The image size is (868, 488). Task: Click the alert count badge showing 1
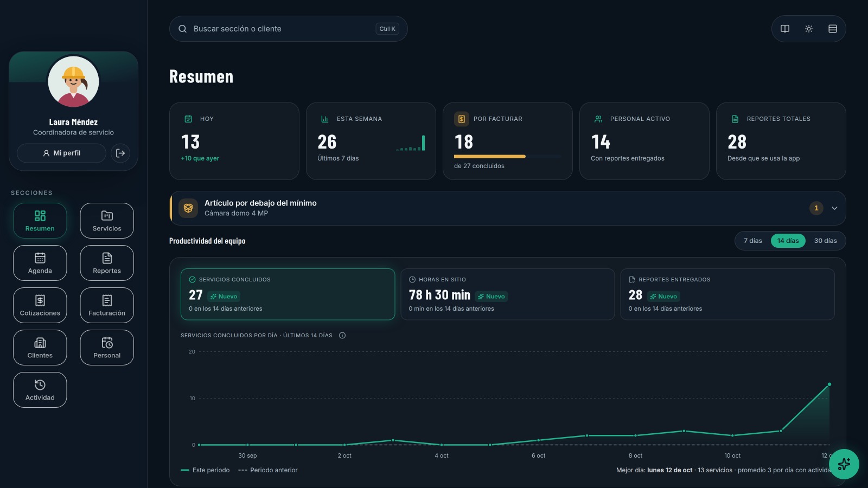point(816,208)
